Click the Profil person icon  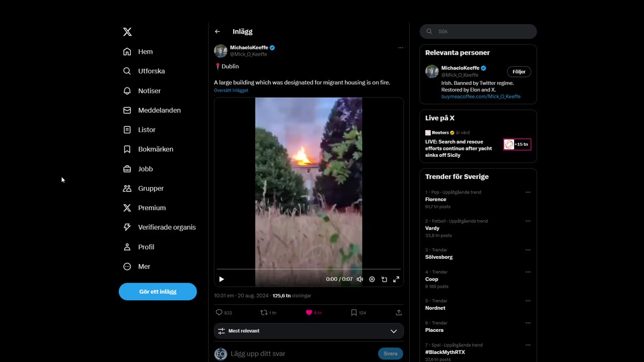127,247
